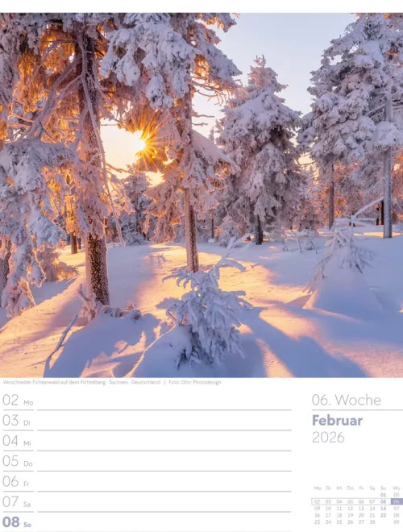Screen dimensions: 403x532
Task: Click the Februar month title
Action: 337,421
